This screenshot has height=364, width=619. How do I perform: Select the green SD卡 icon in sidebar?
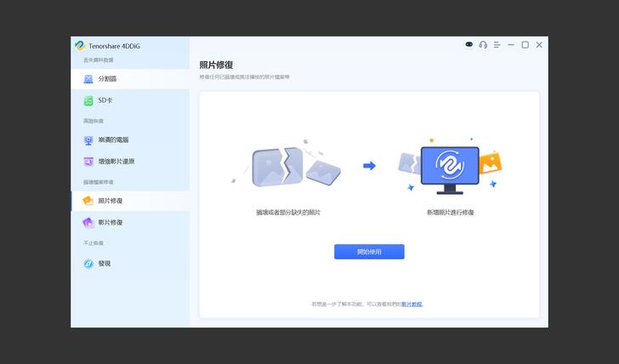coord(88,100)
